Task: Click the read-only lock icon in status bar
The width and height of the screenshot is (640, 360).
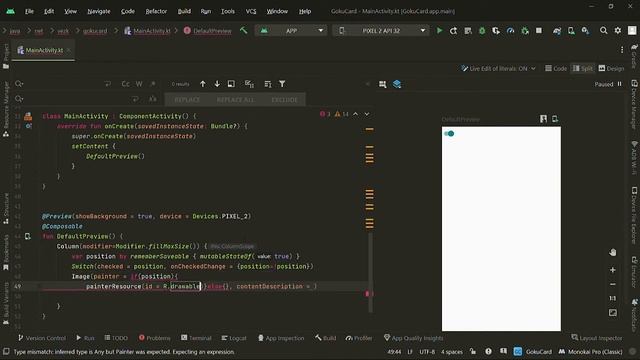Action: 473,351
